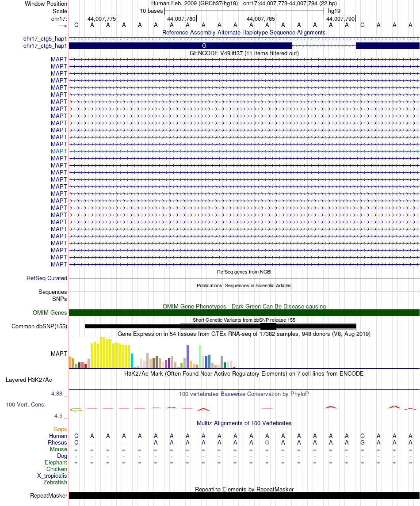Open Short Genetic Variants from dbSNP release 155

[x=244, y=320]
